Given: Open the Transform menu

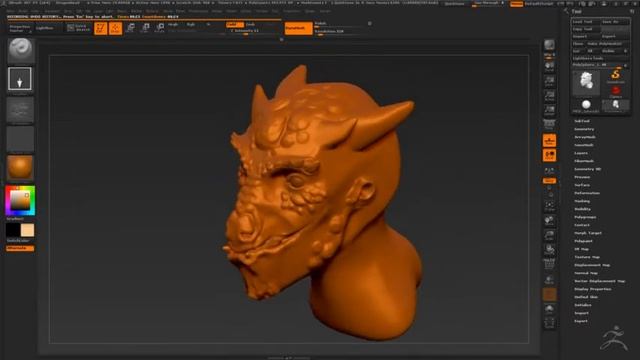Looking at the screenshot, I should click(x=292, y=11).
